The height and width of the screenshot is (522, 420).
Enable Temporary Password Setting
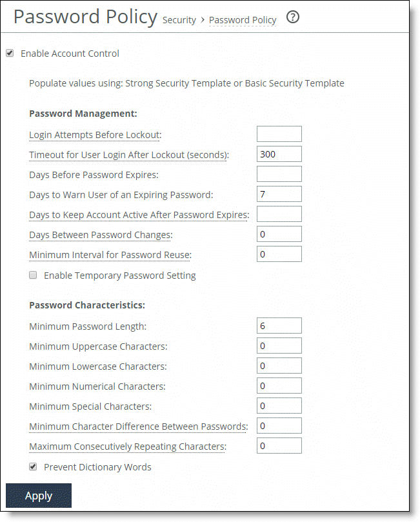[x=33, y=275]
